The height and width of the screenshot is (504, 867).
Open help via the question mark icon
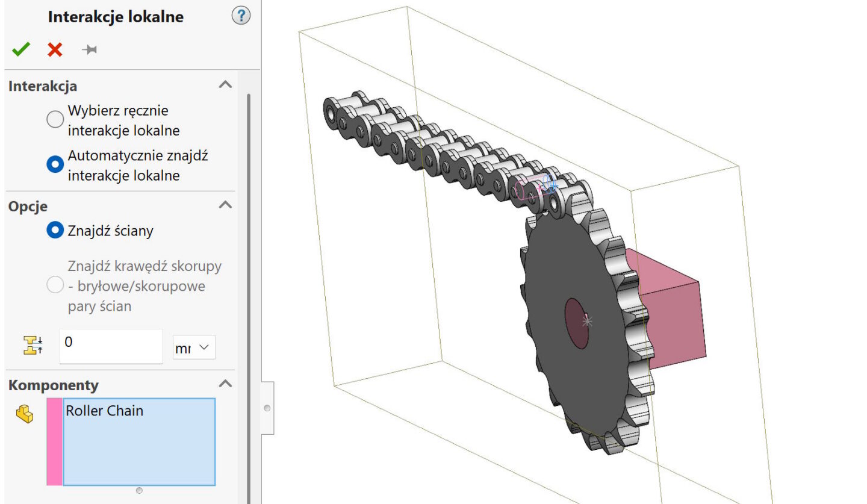click(x=240, y=16)
